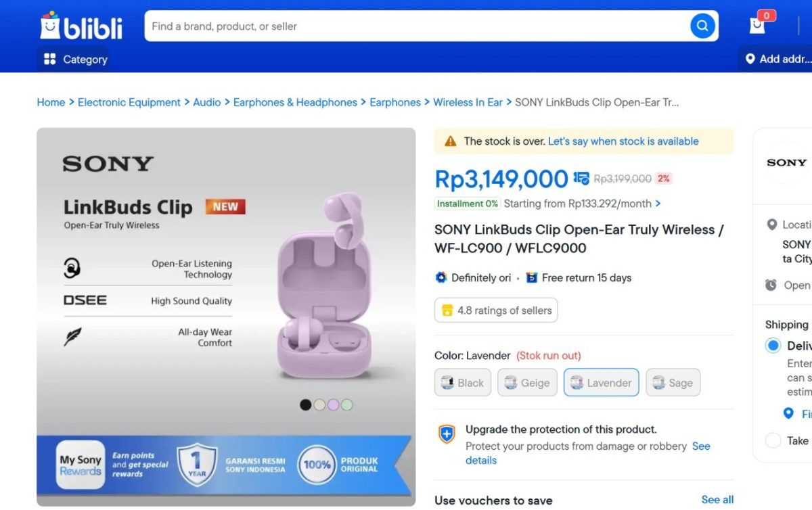Click the blibli logo
This screenshot has width=812, height=510.
click(80, 27)
